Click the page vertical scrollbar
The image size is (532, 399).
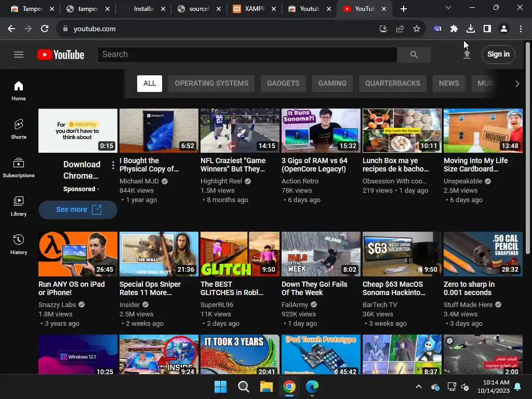coord(528,148)
